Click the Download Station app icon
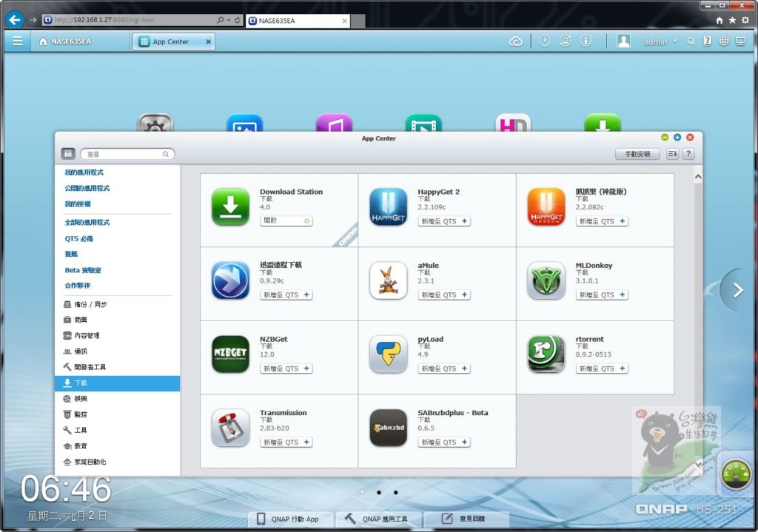This screenshot has width=758, height=532. point(231,207)
